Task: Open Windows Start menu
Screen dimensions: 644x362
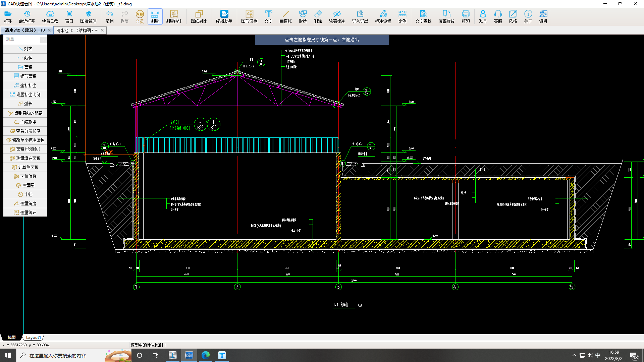Action: [8, 355]
